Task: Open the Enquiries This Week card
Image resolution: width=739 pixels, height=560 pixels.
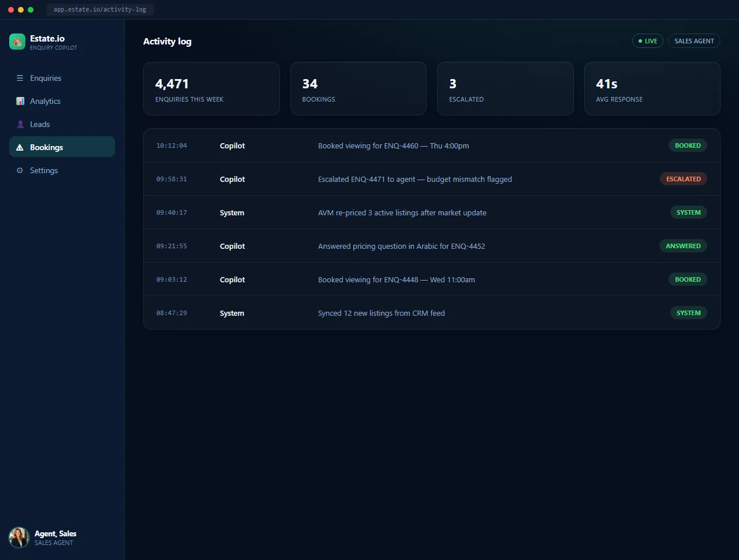Action: (211, 89)
